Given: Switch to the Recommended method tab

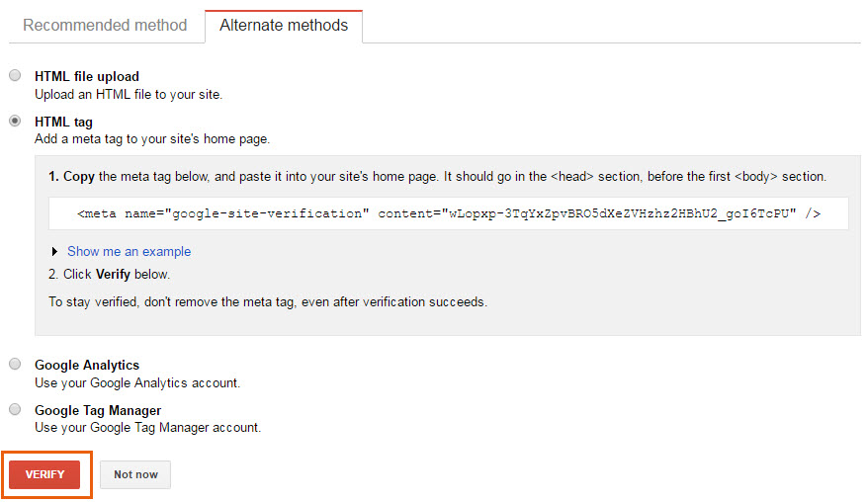Looking at the screenshot, I should coord(105,26).
